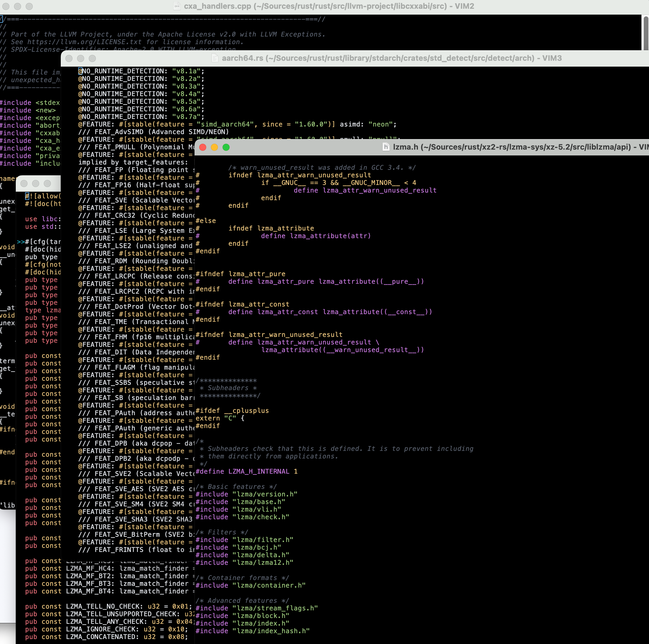
Task: Click the include "lzma/version.h" line
Action: tap(247, 494)
